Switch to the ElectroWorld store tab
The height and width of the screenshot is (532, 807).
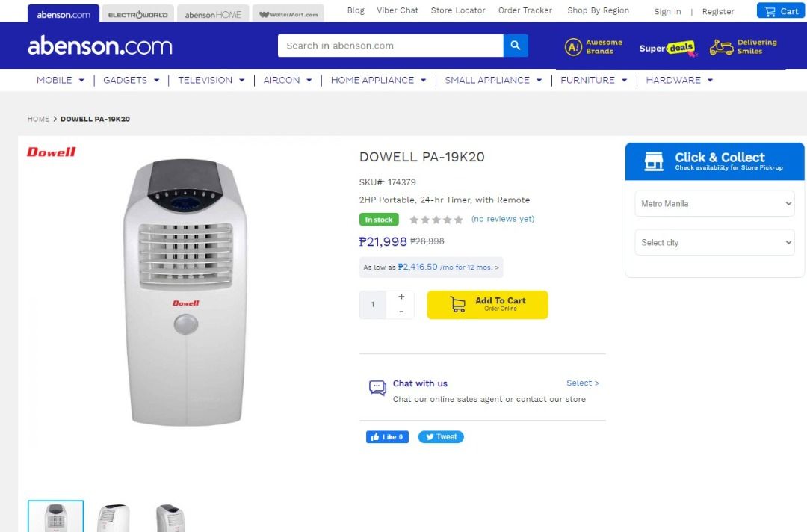click(x=137, y=13)
